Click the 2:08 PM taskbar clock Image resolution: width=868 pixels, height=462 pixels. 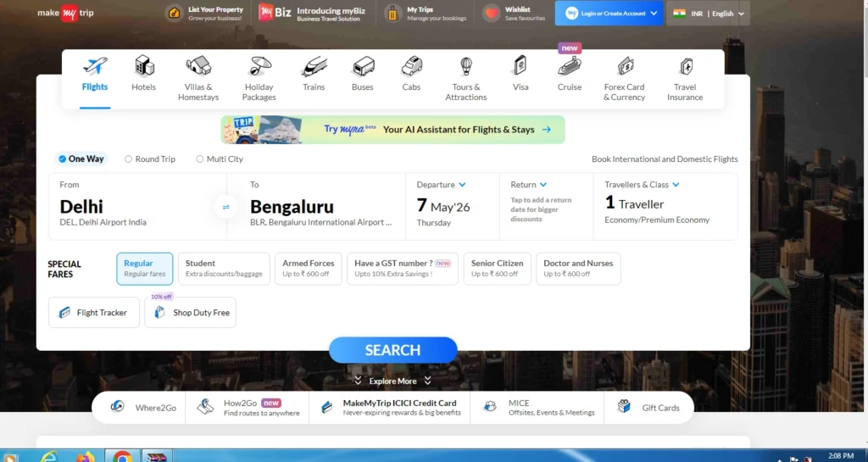(x=840, y=456)
